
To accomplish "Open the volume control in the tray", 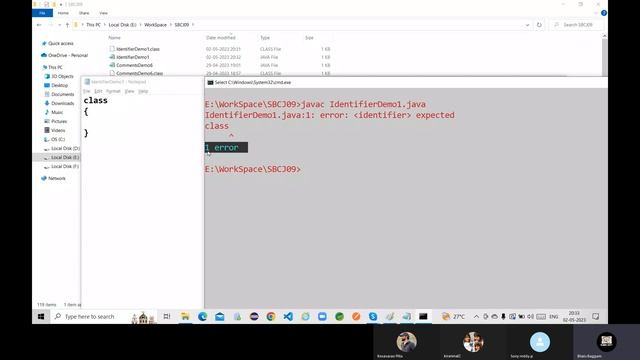I will [531, 316].
